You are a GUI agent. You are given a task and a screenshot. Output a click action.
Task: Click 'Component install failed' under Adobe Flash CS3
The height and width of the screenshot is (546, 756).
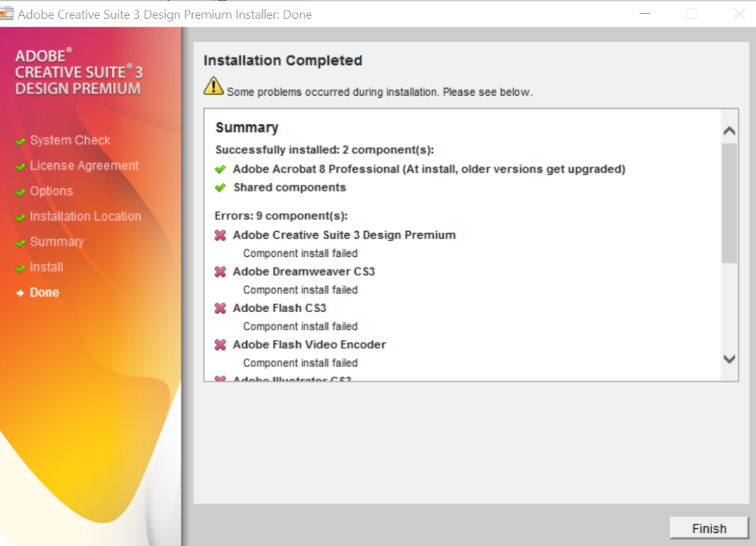coord(300,327)
